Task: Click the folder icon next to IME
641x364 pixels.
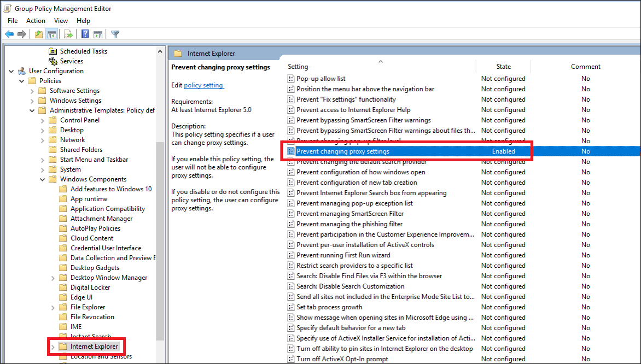Action: pos(63,327)
